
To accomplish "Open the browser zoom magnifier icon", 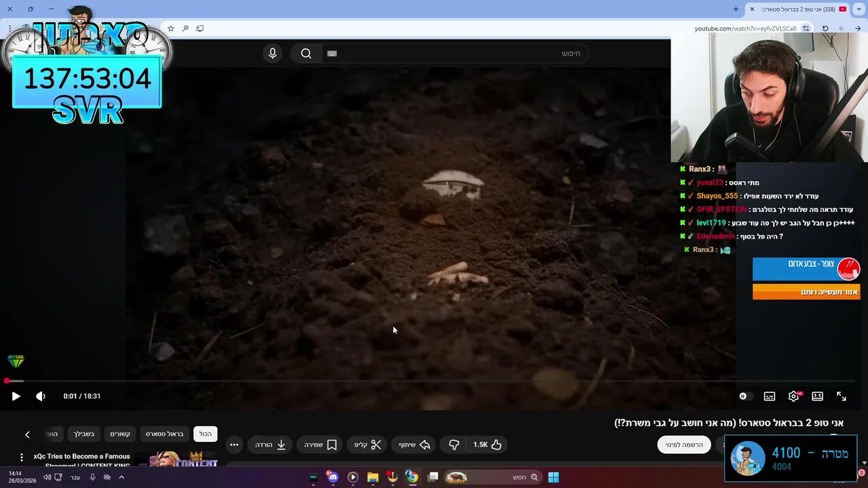I will tap(185, 28).
